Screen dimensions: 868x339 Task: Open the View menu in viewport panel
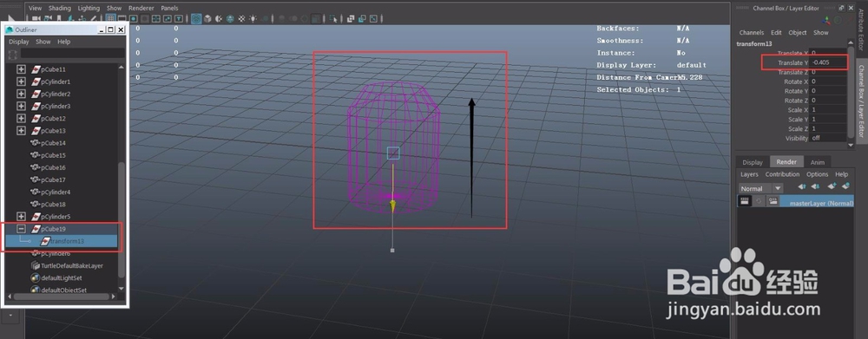35,9
